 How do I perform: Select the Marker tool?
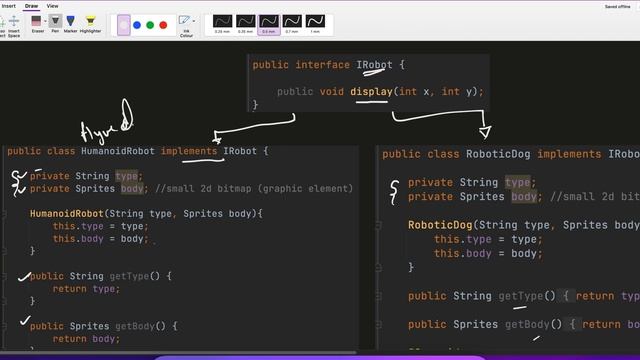[x=70, y=24]
